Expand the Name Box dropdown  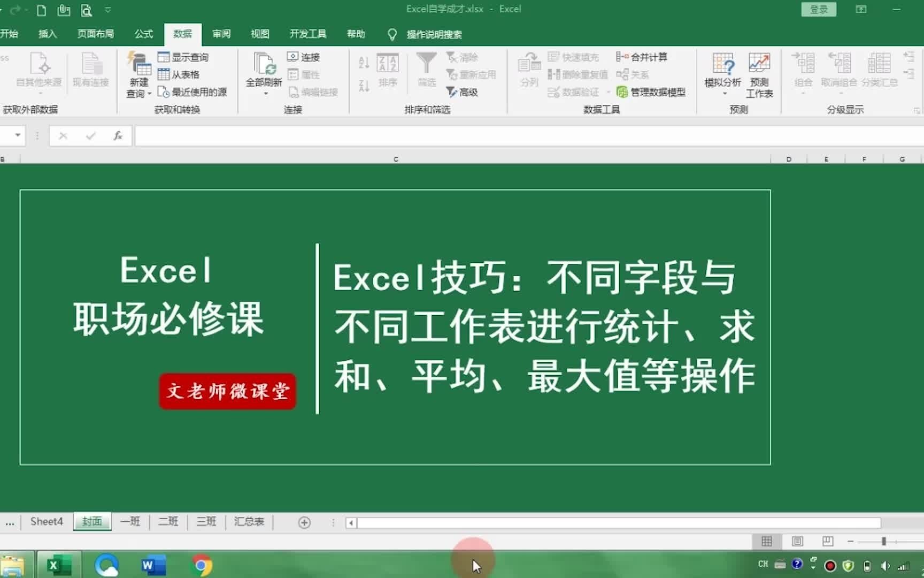[18, 135]
